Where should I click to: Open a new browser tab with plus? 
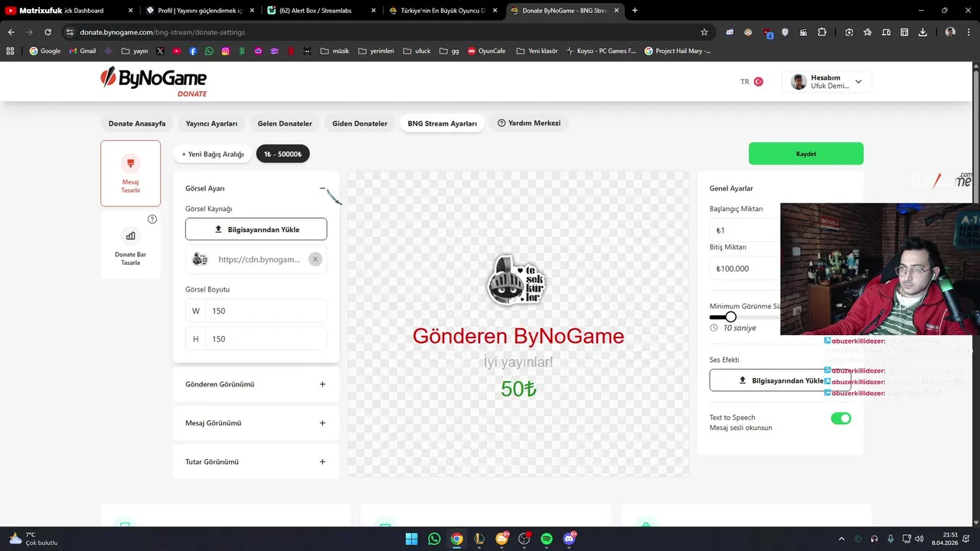click(x=635, y=11)
